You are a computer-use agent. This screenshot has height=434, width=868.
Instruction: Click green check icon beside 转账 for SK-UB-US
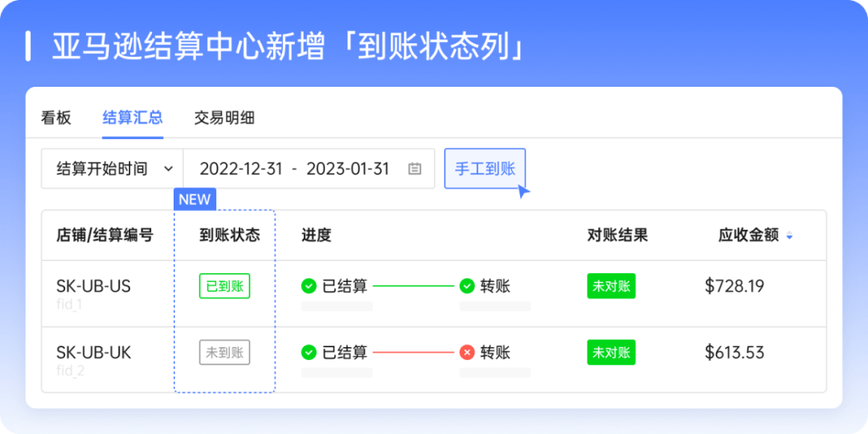click(467, 286)
